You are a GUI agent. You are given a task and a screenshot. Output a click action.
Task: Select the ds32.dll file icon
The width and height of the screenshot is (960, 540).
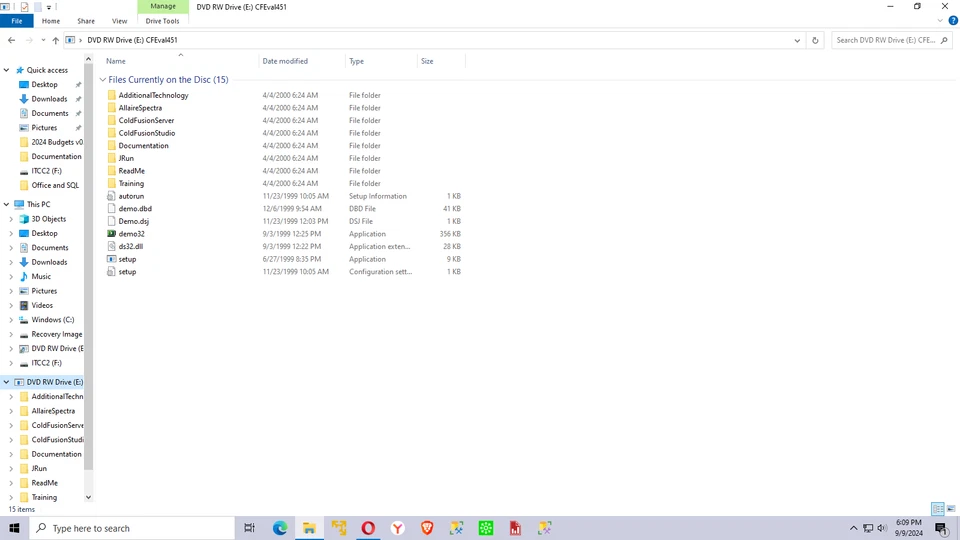pos(111,246)
